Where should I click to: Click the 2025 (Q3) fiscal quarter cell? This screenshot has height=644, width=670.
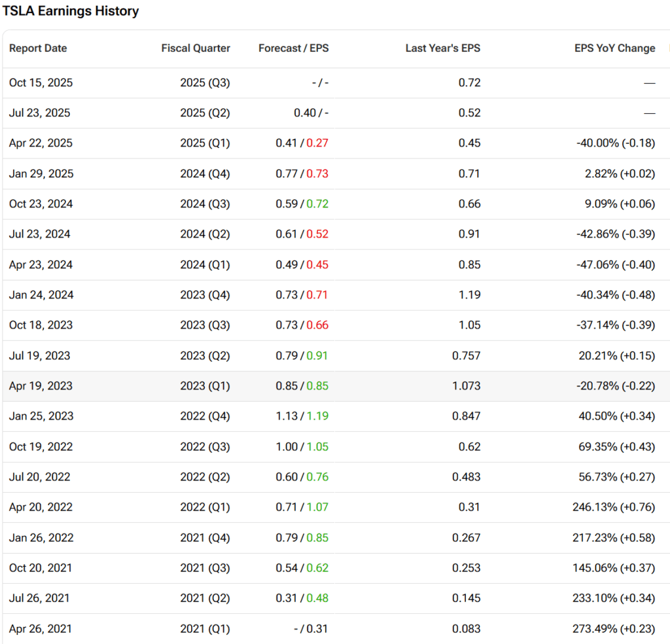[205, 82]
